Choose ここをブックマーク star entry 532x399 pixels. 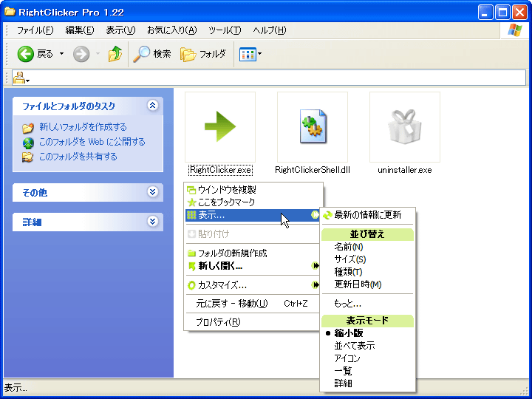253,202
